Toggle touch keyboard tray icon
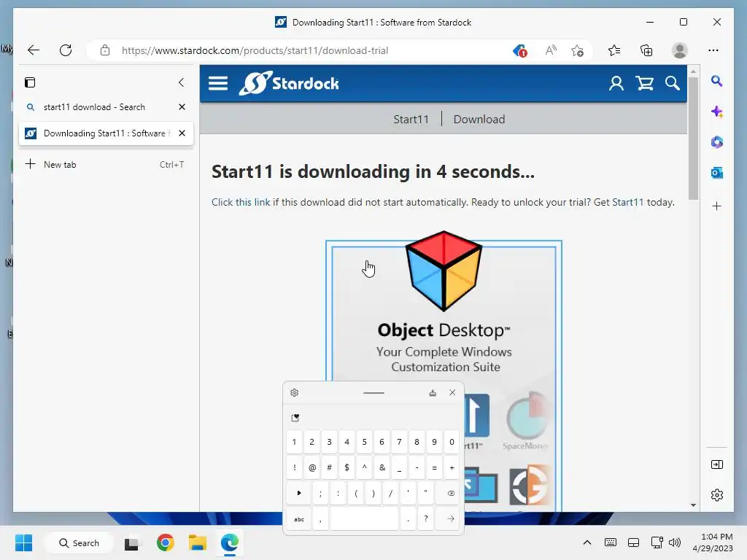747x560 pixels. click(611, 542)
